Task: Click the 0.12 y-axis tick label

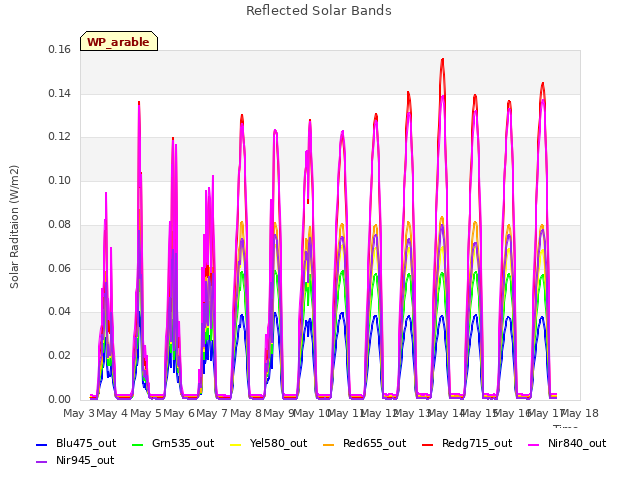Action: coord(59,137)
